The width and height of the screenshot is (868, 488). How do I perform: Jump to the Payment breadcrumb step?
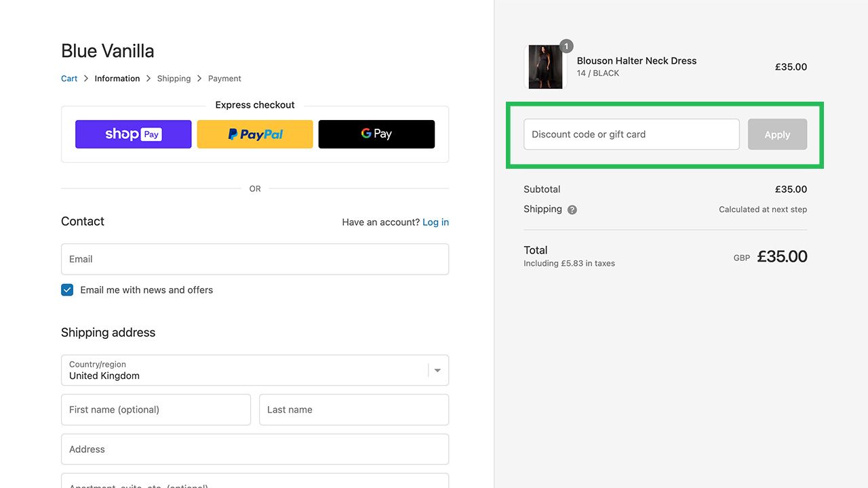[x=224, y=79]
